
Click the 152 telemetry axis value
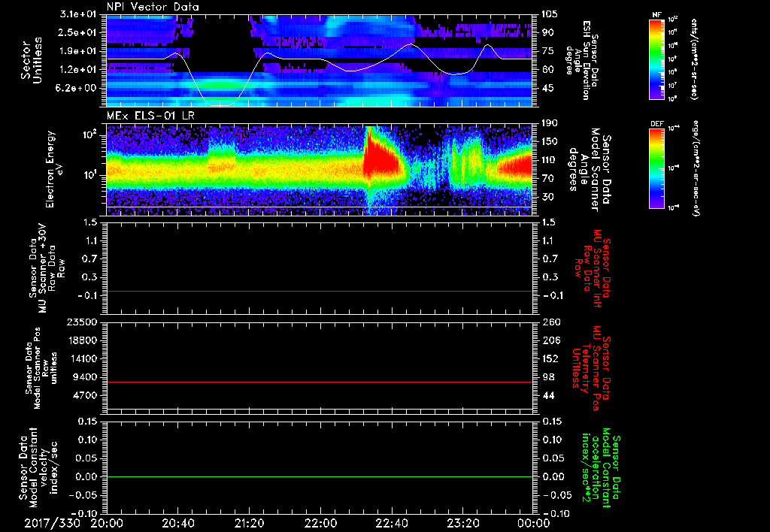(x=550, y=358)
